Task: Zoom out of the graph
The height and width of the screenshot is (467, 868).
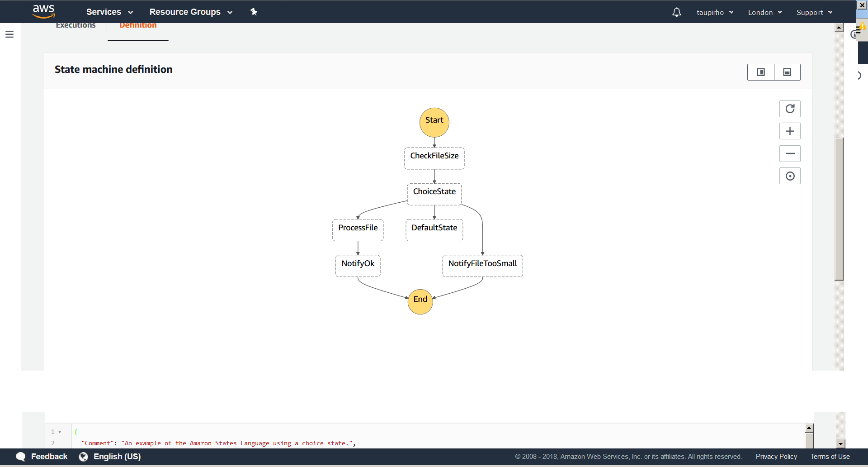Action: click(x=790, y=153)
